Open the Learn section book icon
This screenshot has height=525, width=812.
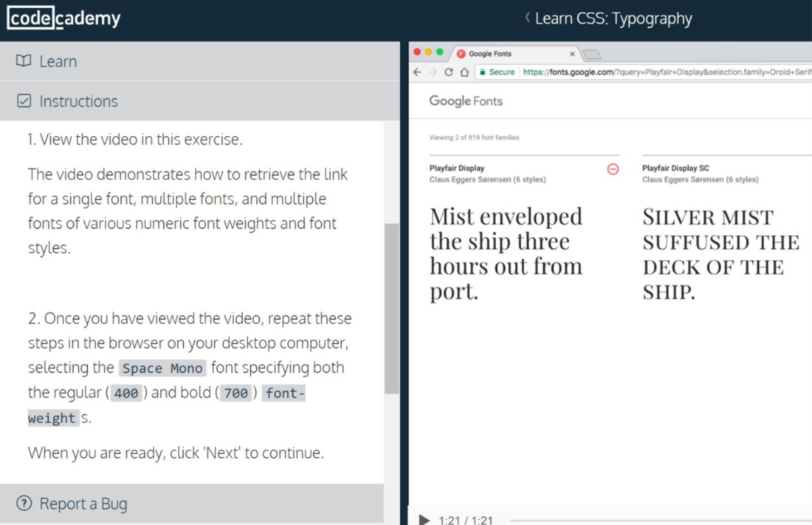[24, 61]
